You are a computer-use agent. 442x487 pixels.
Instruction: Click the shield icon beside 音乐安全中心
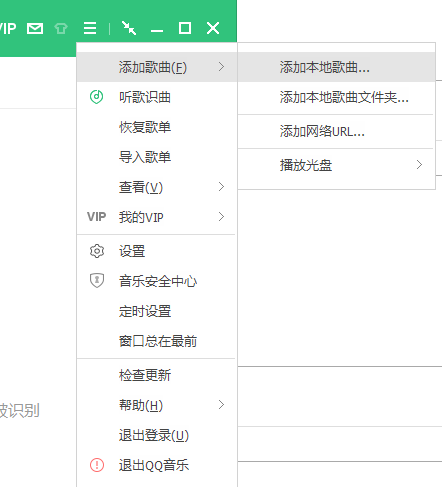pyautogui.click(x=97, y=281)
